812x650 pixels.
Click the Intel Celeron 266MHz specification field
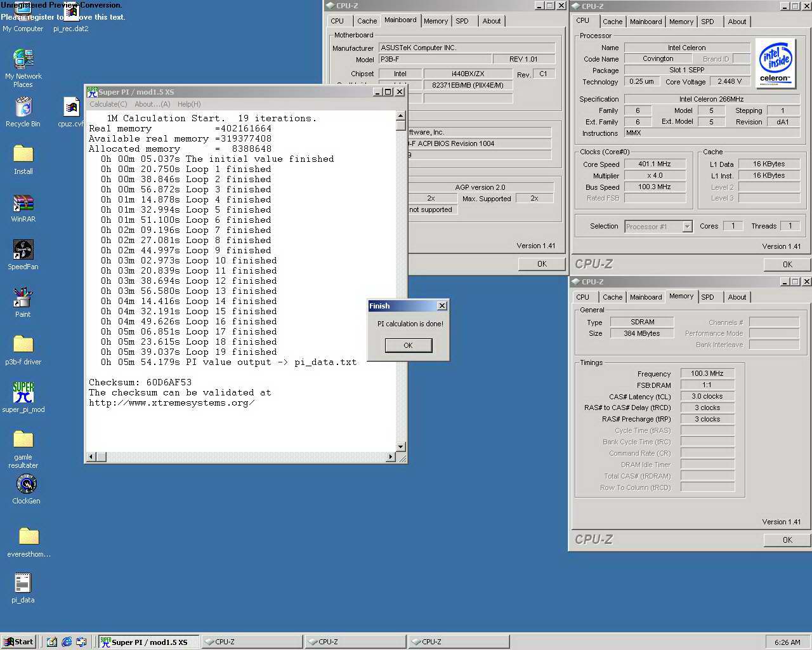[712, 99]
